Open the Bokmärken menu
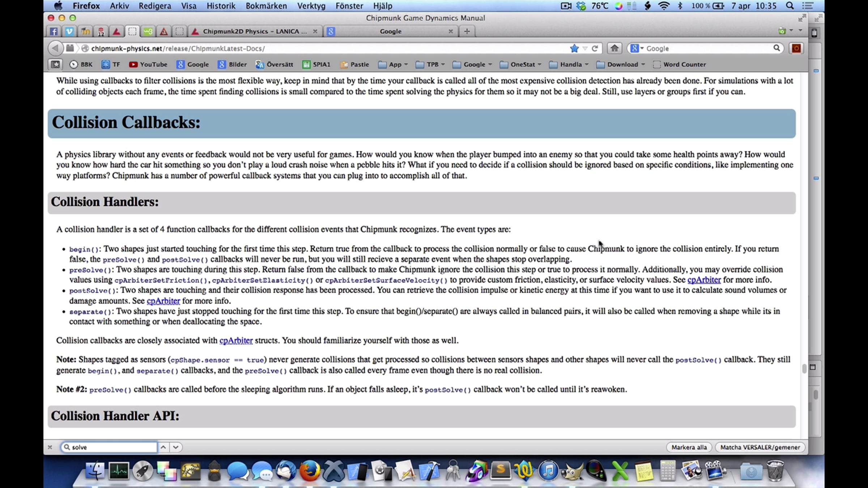 point(266,6)
